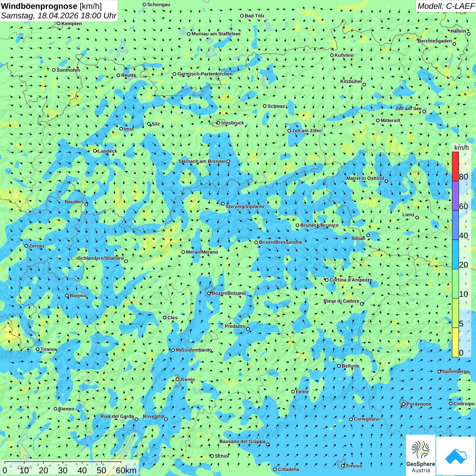
Task: Click the Cittadella label
Action: click(288, 469)
